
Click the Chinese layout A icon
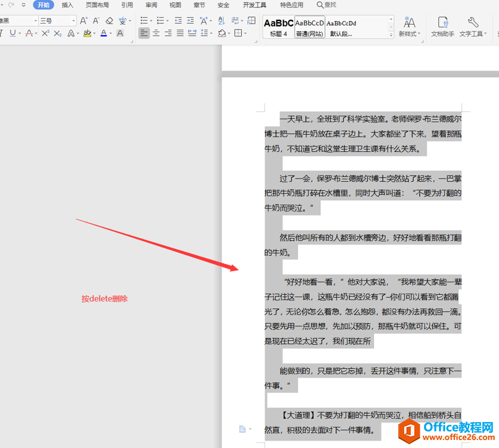[203, 21]
